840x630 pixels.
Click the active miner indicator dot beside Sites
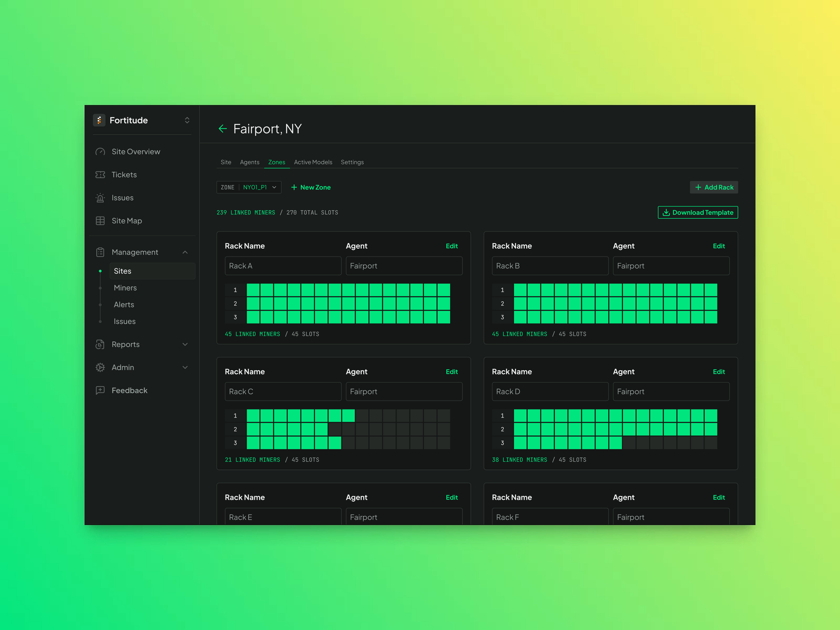tap(100, 271)
